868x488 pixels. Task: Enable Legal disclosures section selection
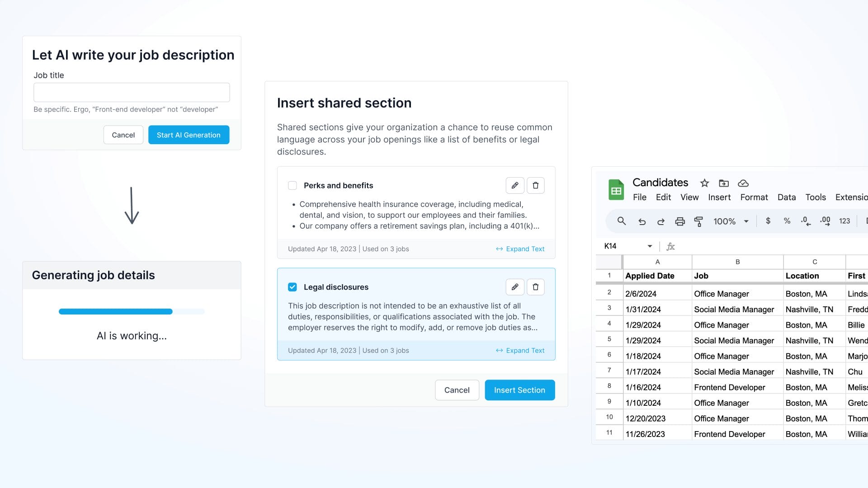click(x=292, y=286)
